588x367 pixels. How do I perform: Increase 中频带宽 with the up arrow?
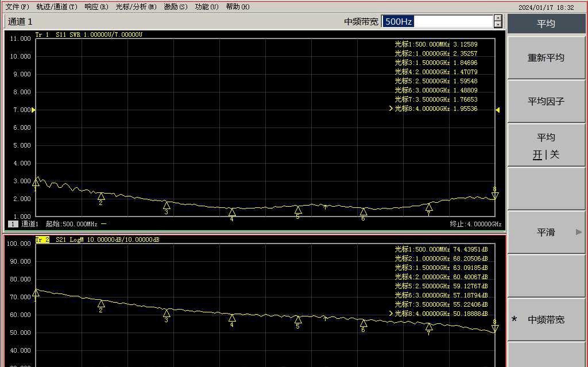tap(498, 18)
